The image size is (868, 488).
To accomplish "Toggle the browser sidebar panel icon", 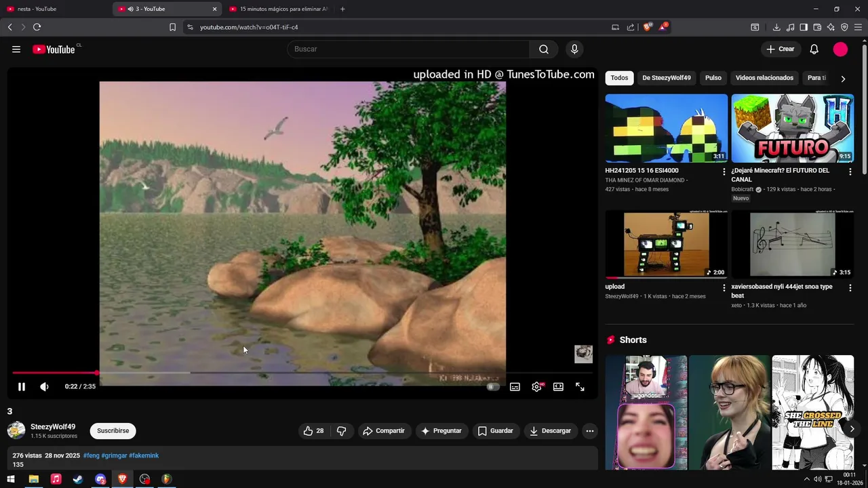I will (x=804, y=27).
